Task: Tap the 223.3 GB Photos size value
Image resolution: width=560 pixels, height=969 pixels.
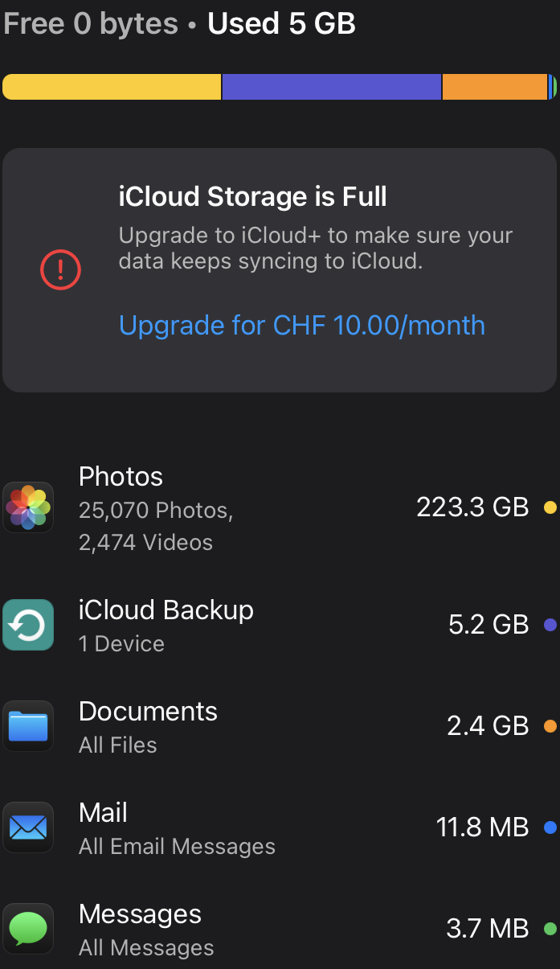Action: click(x=472, y=507)
